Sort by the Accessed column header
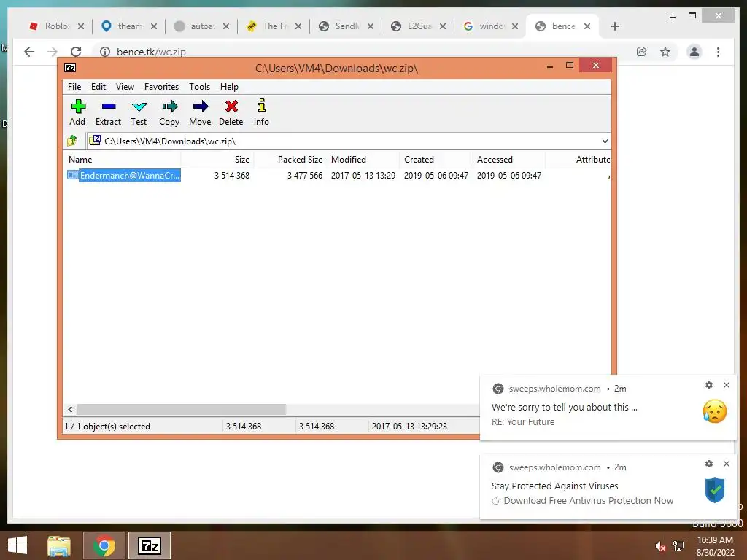The image size is (747, 560). click(508, 160)
